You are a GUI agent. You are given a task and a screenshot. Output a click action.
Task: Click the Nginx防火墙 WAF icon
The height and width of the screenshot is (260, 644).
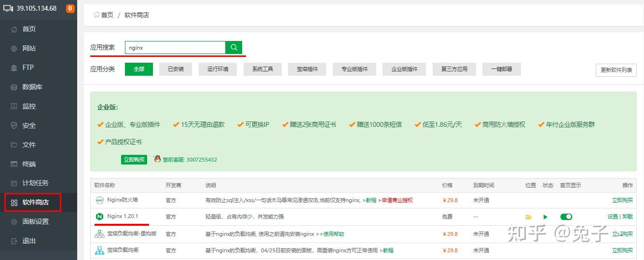pyautogui.click(x=99, y=200)
